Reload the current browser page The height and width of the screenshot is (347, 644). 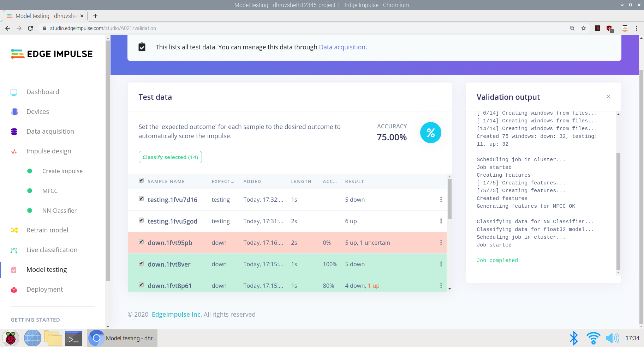tap(30, 28)
